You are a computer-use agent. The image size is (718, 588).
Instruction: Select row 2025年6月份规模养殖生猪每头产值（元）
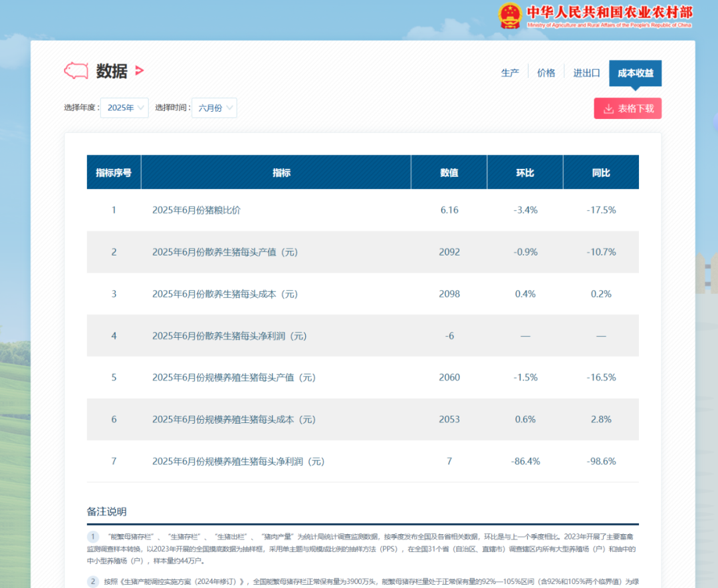click(363, 377)
